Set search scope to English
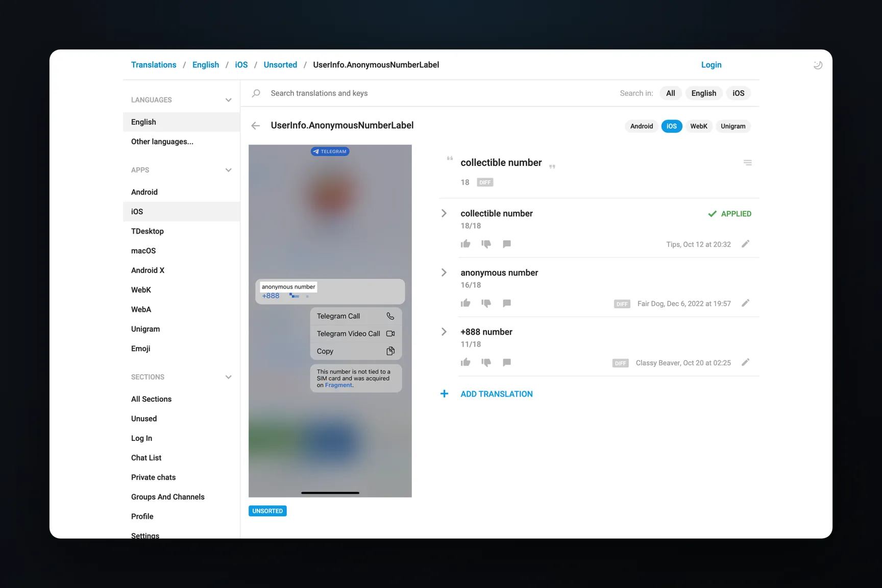Screen dimensions: 882x588 pos(703,93)
